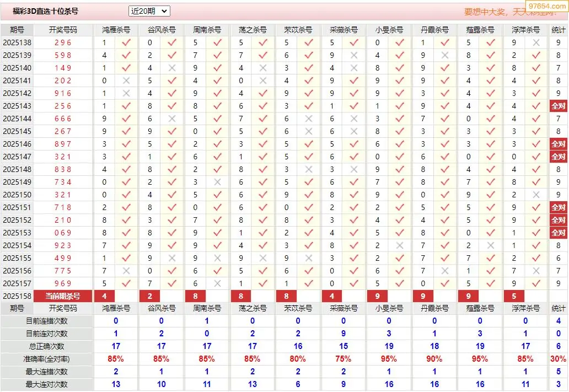Click winning number 6 6 6

[63, 119]
